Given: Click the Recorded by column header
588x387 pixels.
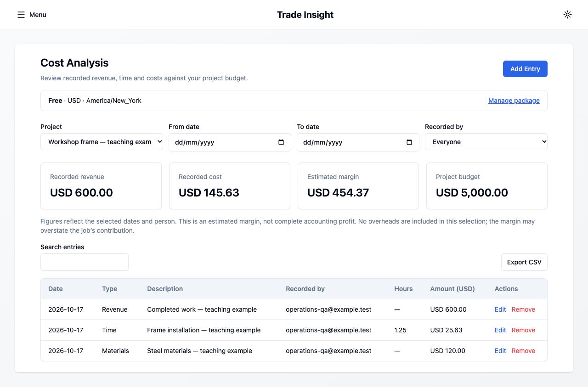Looking at the screenshot, I should click(305, 289).
